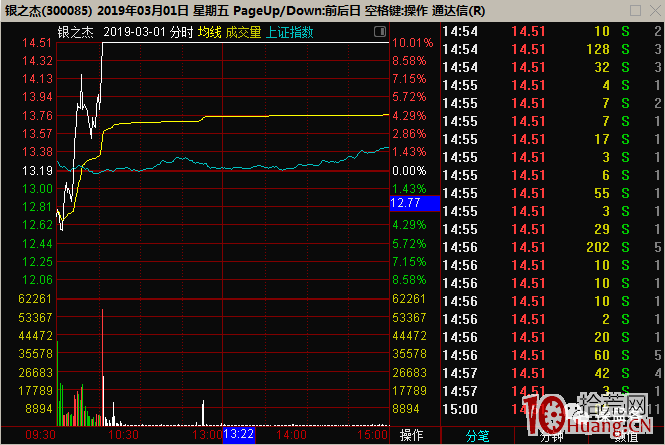Switch to the 分笔 tab
The width and height of the screenshot is (665, 445).
pos(478,436)
